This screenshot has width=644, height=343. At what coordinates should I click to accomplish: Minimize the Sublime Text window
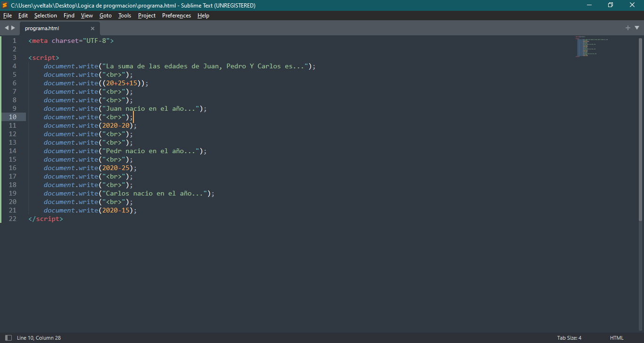589,5
